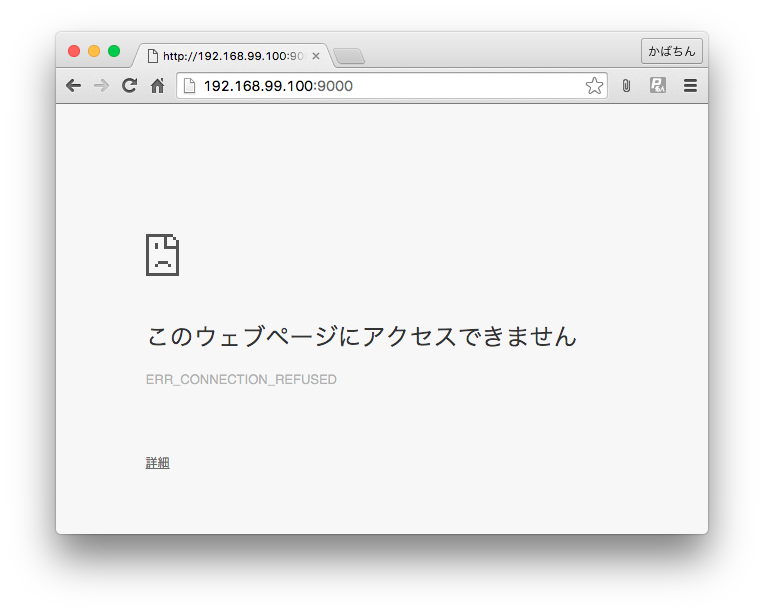This screenshot has height=614, width=764.
Task: Reload the page with refresh icon
Action: click(129, 86)
